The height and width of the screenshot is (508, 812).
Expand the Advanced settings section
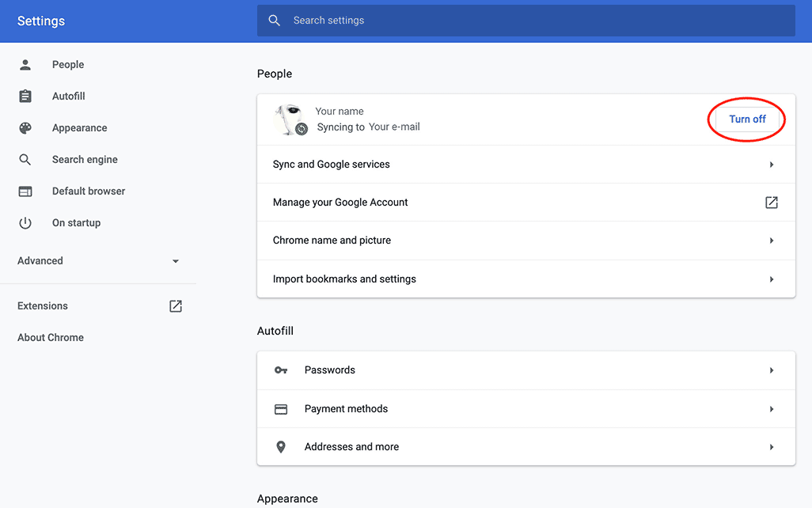pos(176,261)
